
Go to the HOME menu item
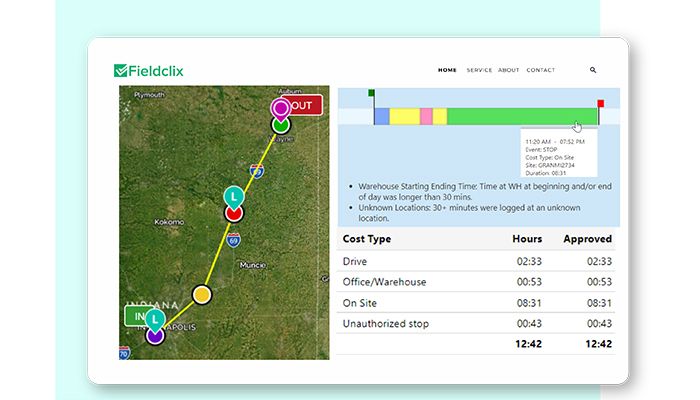[447, 70]
